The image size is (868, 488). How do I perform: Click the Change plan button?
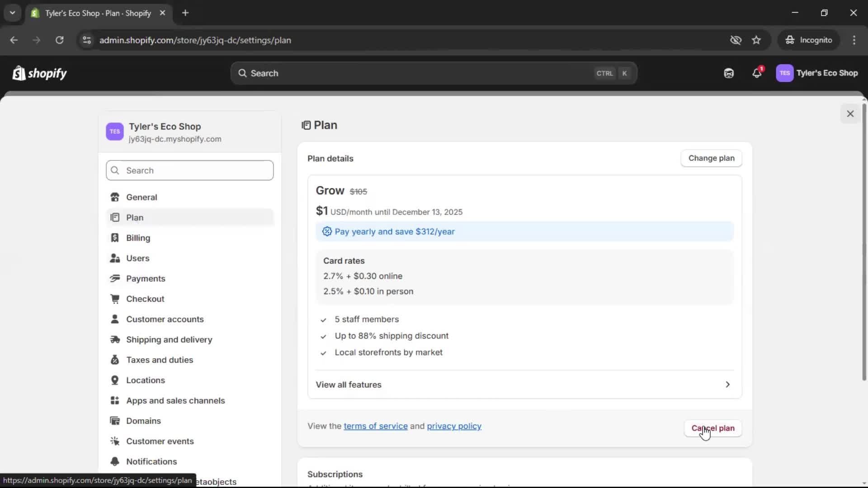(x=711, y=158)
